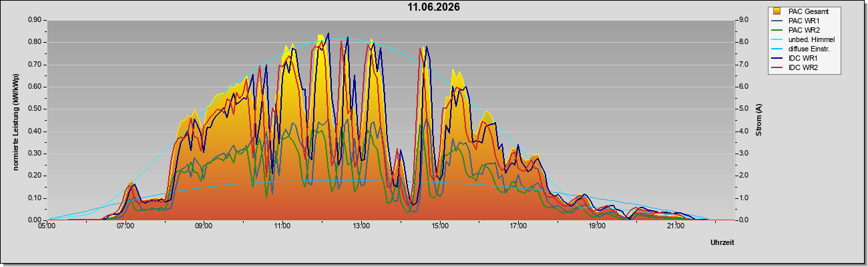The width and height of the screenshot is (868, 267).
Task: Click the 21:00 time axis label
Action: click(x=675, y=226)
